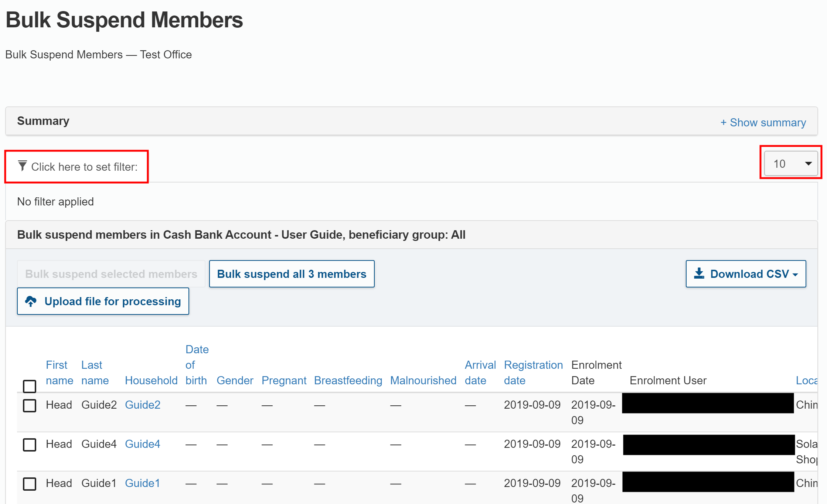Screen dimensions: 827x504
Task: Open the Guide2 household link
Action: 143,405
